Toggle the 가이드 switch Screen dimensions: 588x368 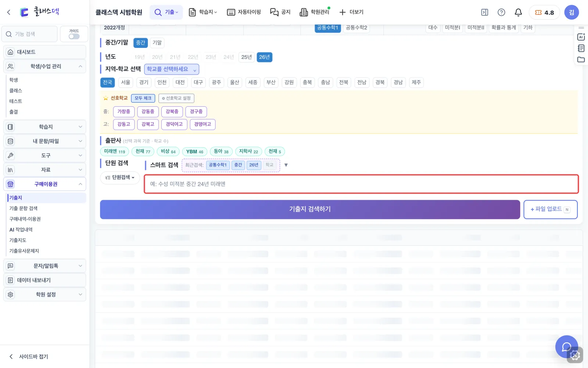coord(74,36)
